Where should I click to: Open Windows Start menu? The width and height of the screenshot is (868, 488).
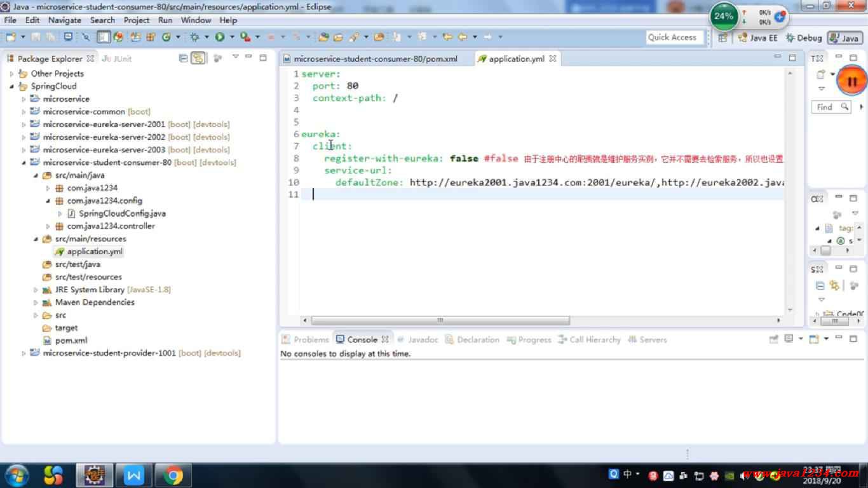coord(17,475)
